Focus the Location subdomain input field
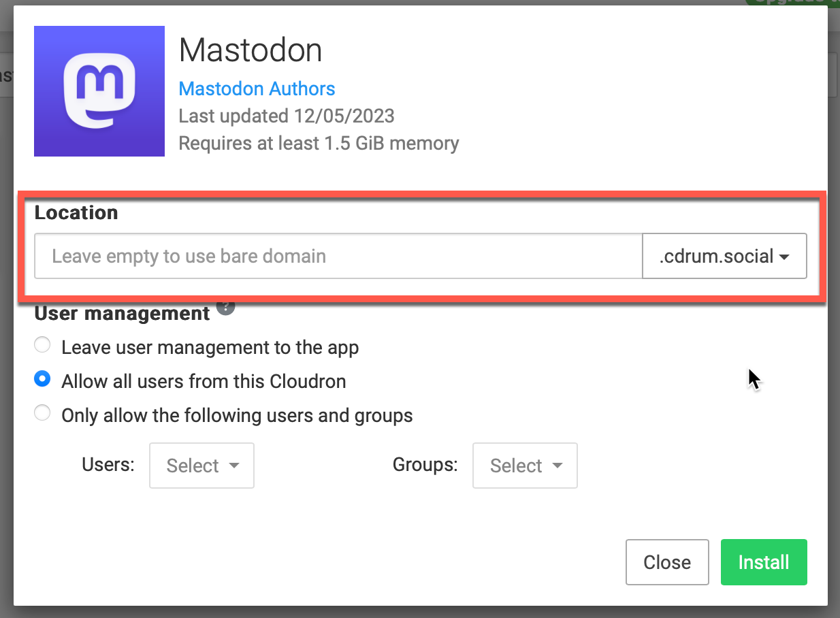The width and height of the screenshot is (840, 618). (338, 257)
